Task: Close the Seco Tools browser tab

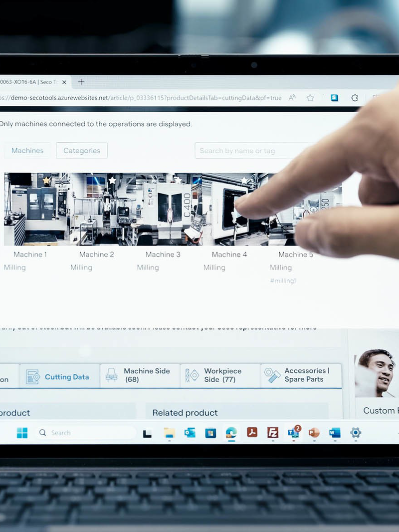Action: tap(64, 82)
